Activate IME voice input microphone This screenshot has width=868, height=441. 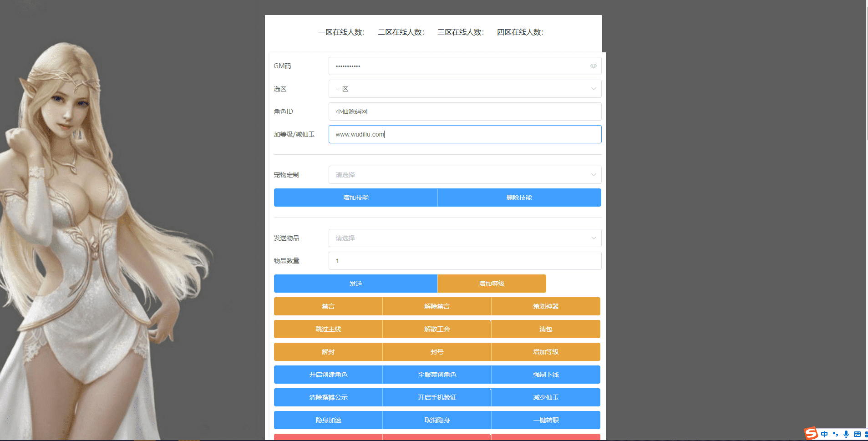[x=846, y=434]
